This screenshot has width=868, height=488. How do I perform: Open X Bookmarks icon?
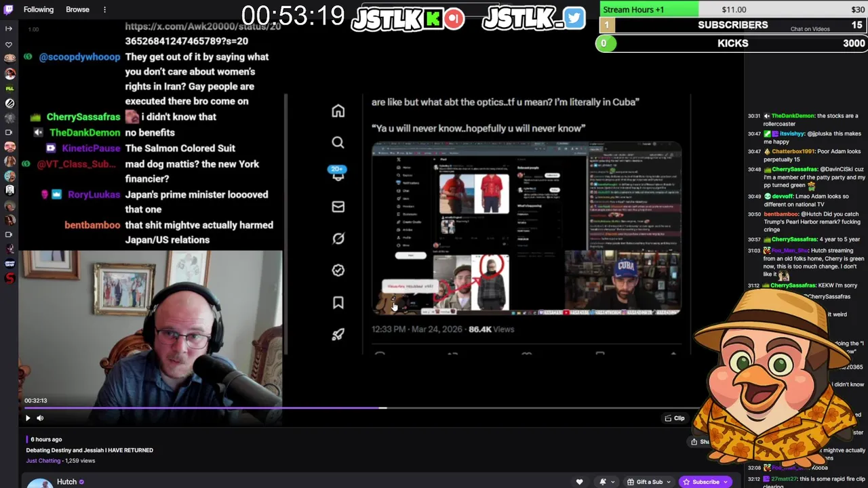click(338, 303)
